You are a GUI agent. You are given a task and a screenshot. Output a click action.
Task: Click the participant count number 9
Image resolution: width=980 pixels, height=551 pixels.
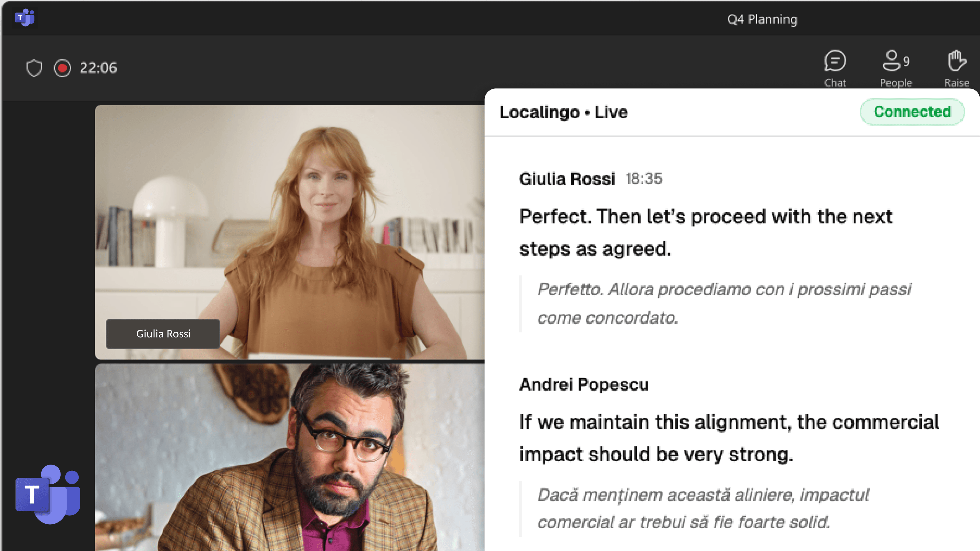[x=906, y=61]
